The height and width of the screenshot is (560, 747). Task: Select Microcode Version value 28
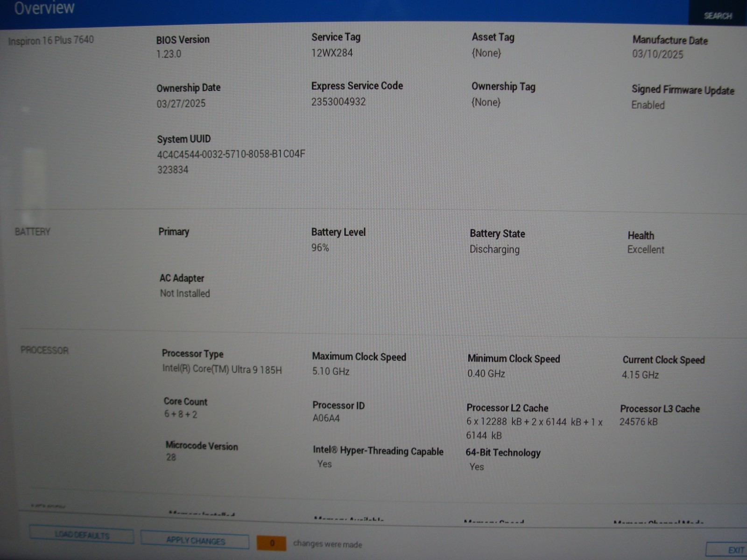(x=171, y=457)
